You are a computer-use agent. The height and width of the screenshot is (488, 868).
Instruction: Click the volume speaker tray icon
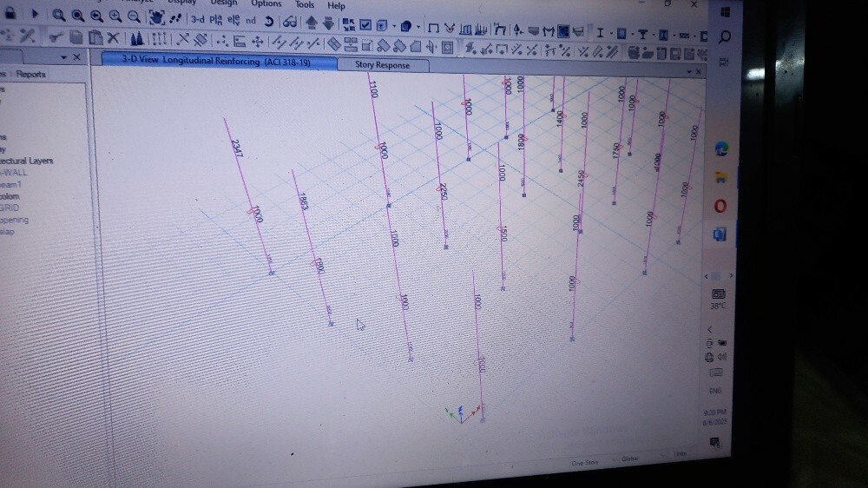click(x=722, y=357)
